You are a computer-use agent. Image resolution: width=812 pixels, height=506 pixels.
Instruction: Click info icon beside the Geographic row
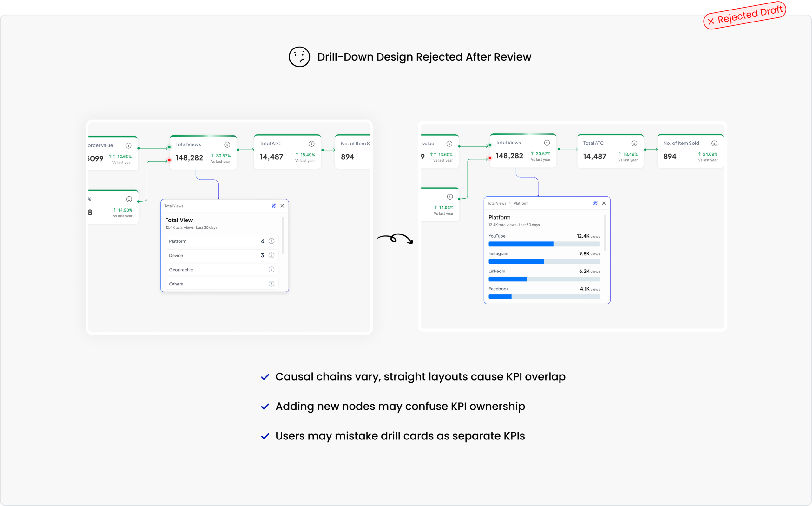(x=272, y=269)
